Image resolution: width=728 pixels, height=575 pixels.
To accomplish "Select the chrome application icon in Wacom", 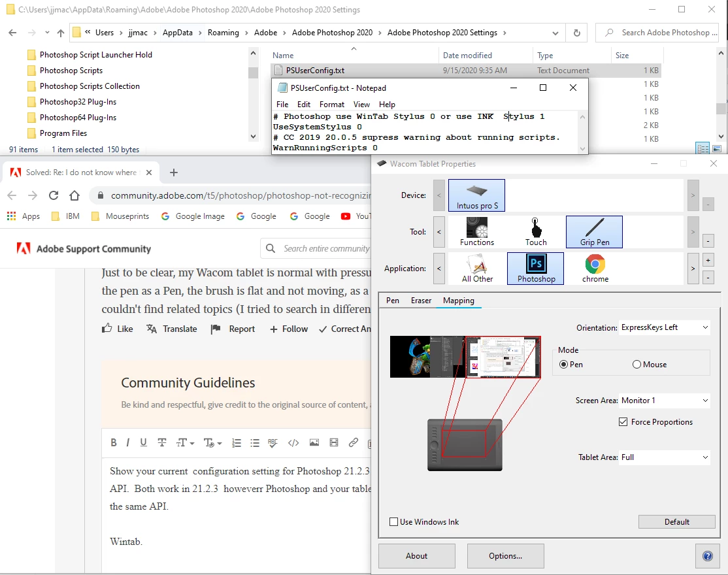I will [x=595, y=269].
